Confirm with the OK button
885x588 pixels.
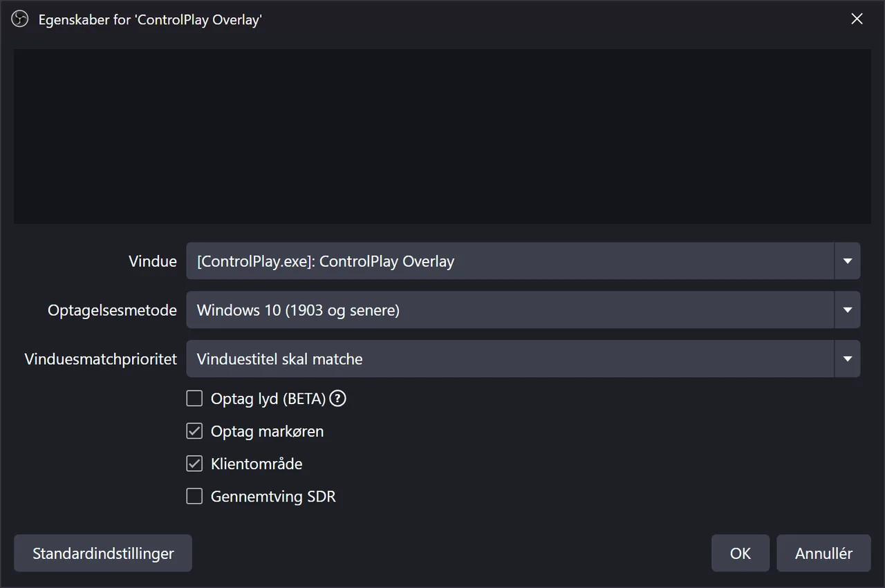740,553
